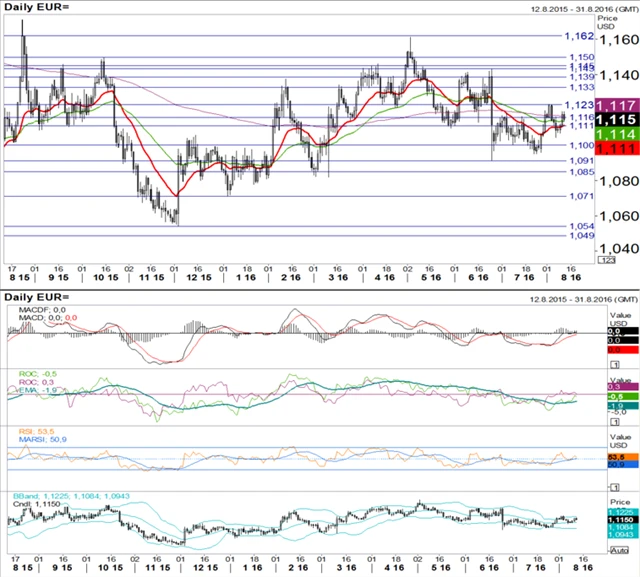
Task: Select the green 1,114 moving average tag
Action: pos(617,134)
